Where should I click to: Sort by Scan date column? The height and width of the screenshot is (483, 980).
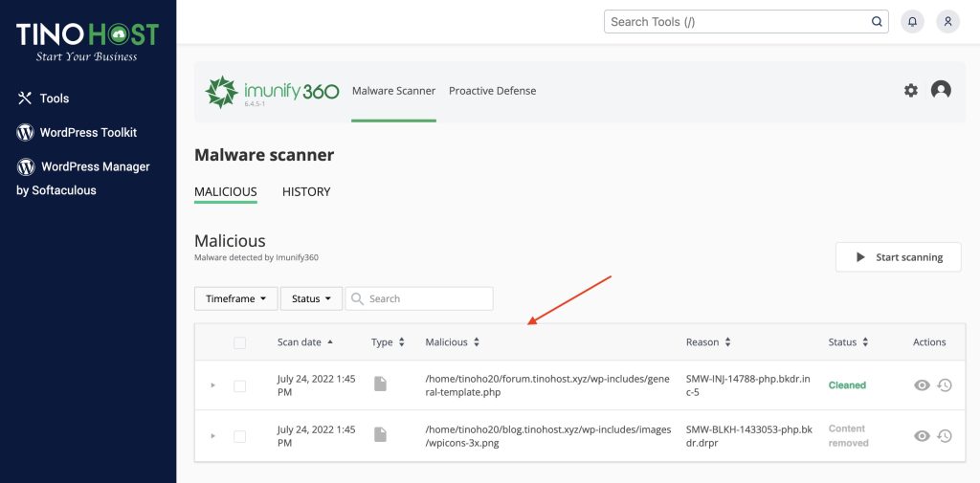point(305,341)
